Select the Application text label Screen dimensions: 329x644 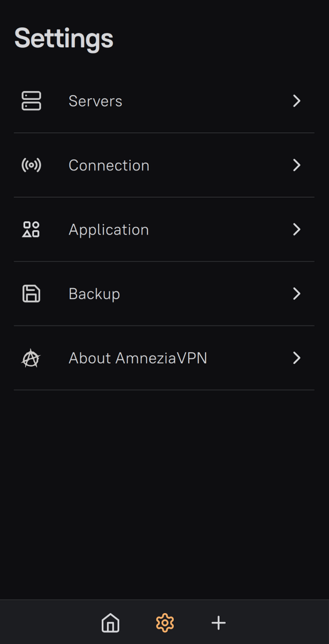point(109,230)
